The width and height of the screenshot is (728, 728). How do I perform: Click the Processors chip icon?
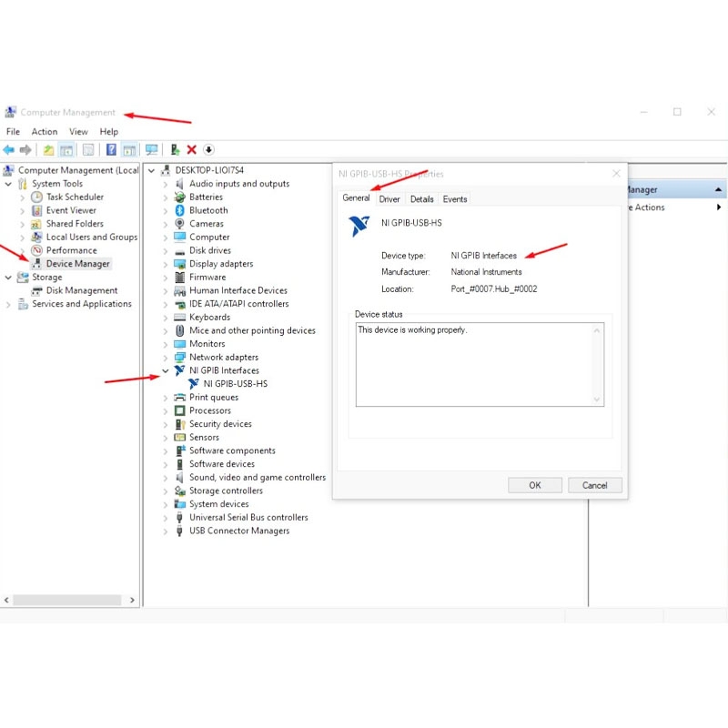179,411
